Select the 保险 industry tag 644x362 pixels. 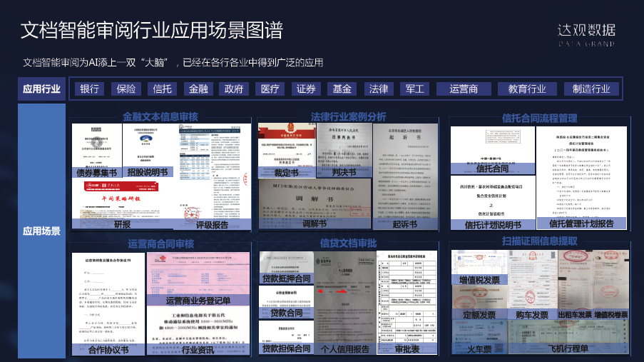point(126,89)
